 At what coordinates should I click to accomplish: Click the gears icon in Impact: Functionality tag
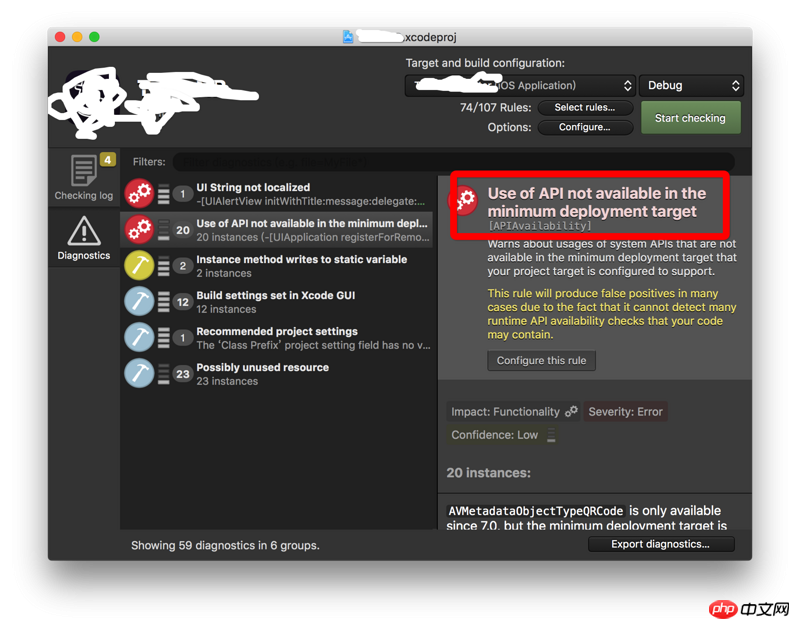pyautogui.click(x=571, y=411)
